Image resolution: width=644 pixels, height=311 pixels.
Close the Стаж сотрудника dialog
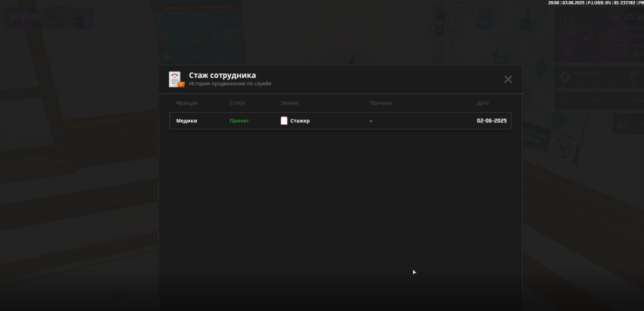[x=508, y=79]
